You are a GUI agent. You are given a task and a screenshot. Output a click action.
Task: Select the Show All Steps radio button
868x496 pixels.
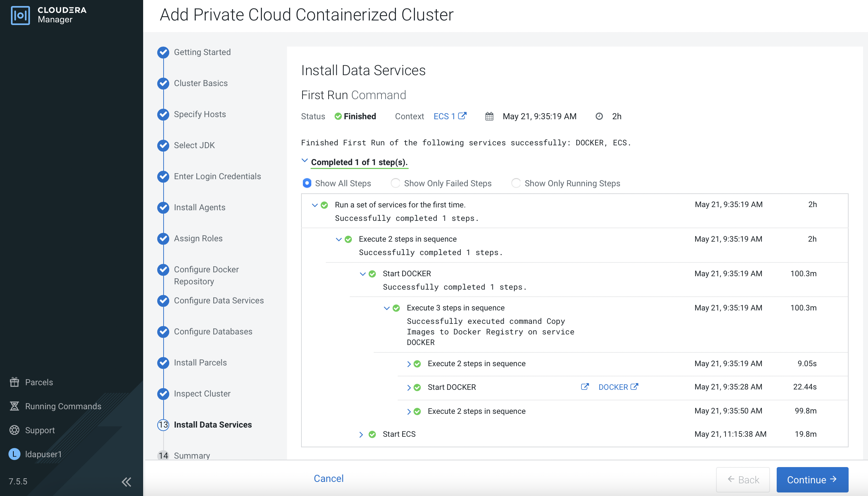click(307, 183)
